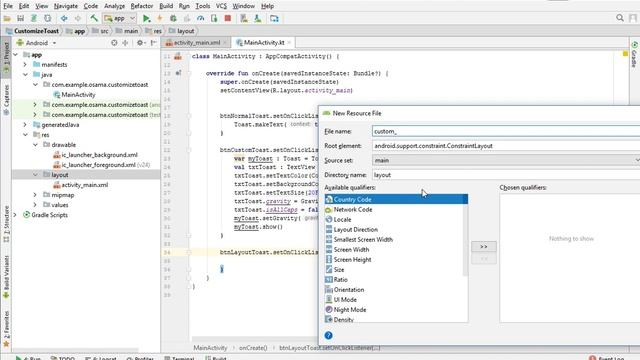Click the File name input field
The width and height of the screenshot is (640, 360).
click(506, 131)
